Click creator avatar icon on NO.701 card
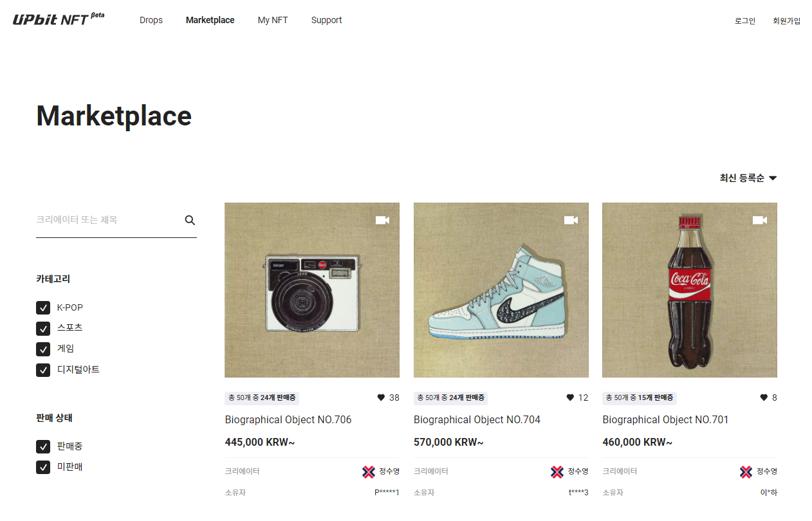This screenshot has width=812, height=521. pyautogui.click(x=746, y=472)
